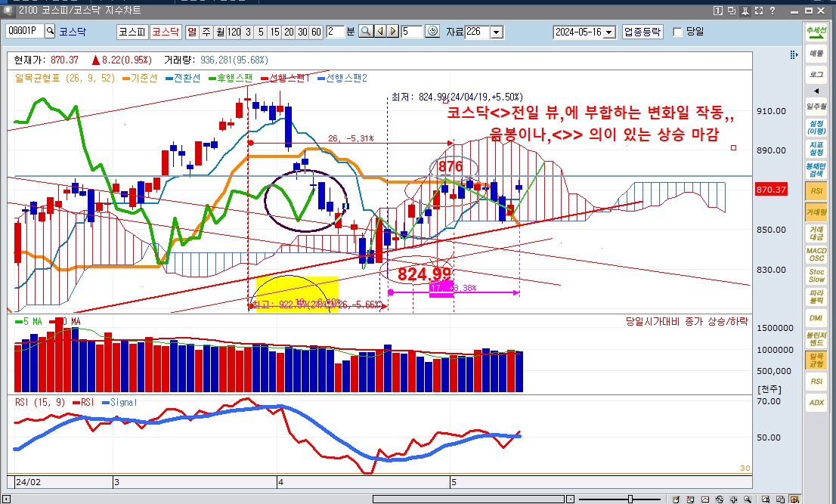Enable the 당일 checkbox
Image resolution: width=836 pixels, height=504 pixels.
677,32
